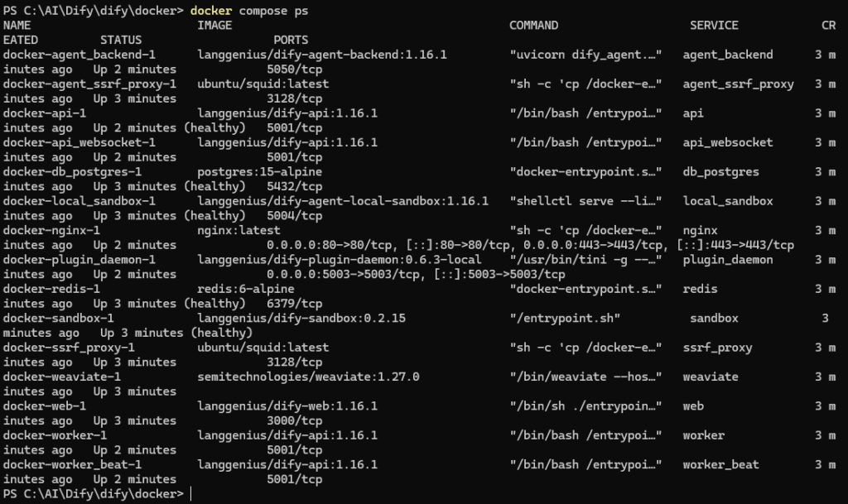Click the semitechnologies/weaviate:1.27.0 image text
This screenshot has width=848, height=504.
[x=308, y=377]
